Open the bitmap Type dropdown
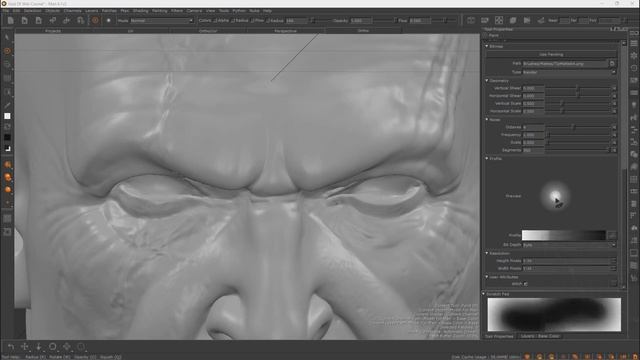 [x=569, y=72]
